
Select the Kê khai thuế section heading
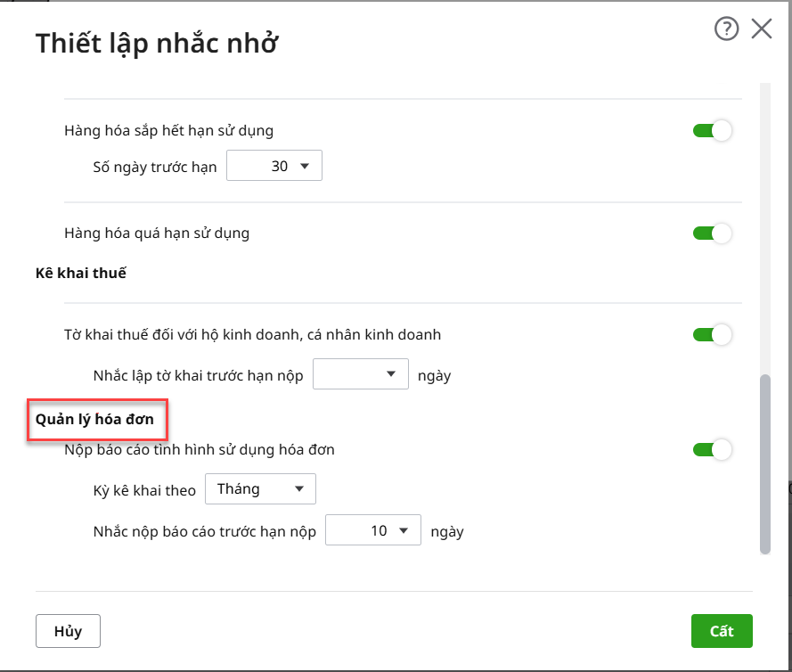80,273
